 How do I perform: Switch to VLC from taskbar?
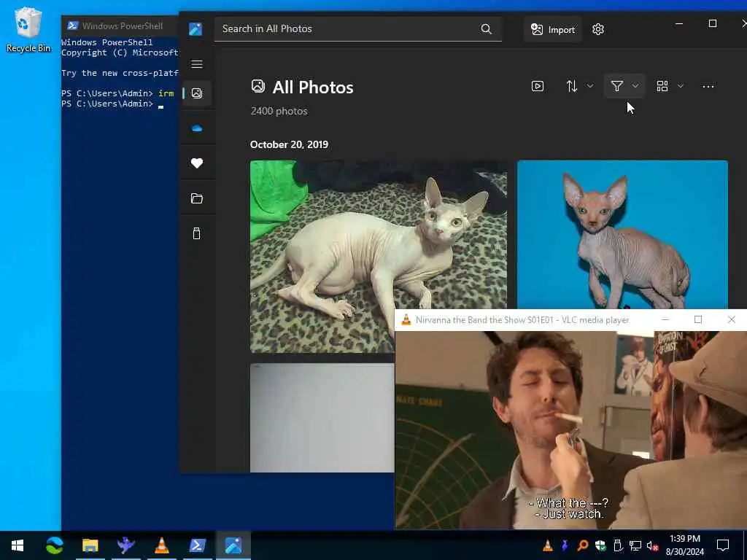click(161, 545)
